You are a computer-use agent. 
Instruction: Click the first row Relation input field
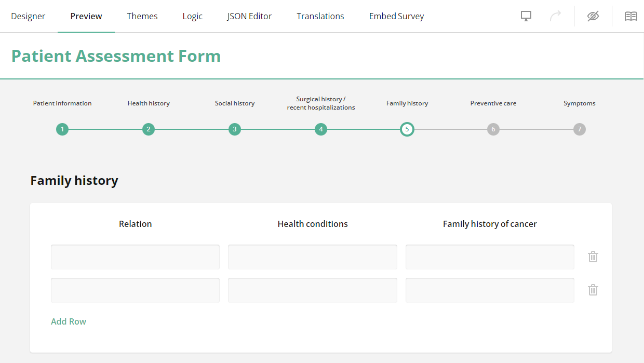pyautogui.click(x=135, y=257)
